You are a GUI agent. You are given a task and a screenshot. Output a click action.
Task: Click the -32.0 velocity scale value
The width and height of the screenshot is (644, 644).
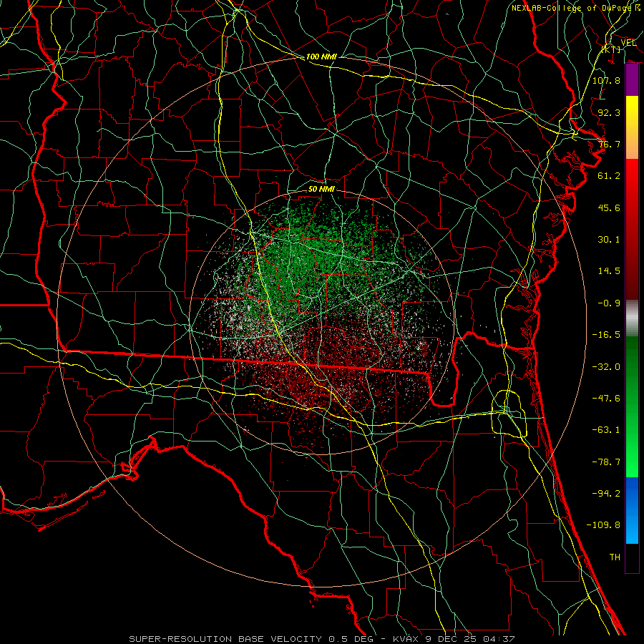(x=606, y=367)
